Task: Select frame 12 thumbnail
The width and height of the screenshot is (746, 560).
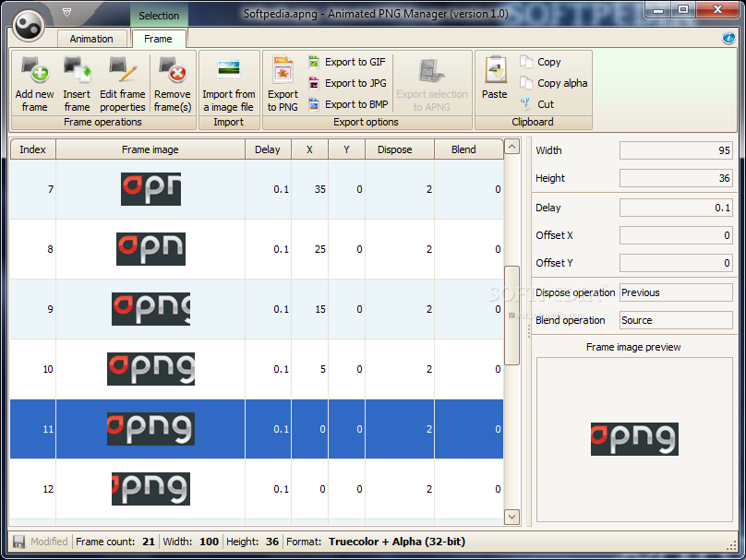Action: pyautogui.click(x=150, y=489)
